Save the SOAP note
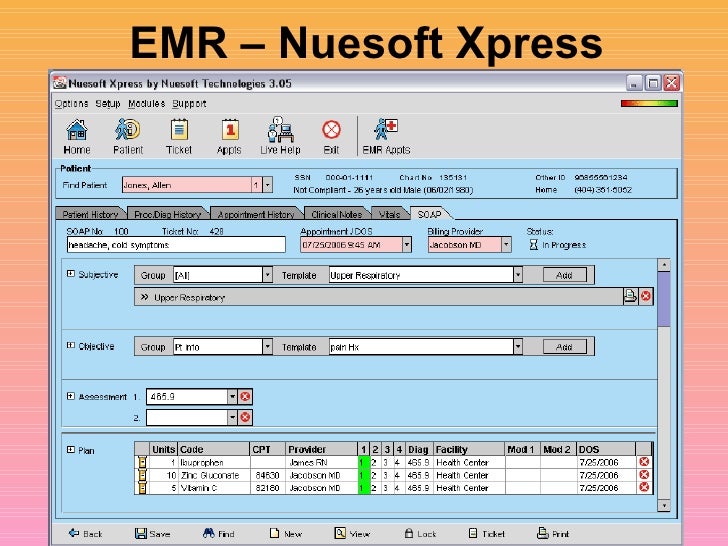The width and height of the screenshot is (728, 546). coord(152,533)
